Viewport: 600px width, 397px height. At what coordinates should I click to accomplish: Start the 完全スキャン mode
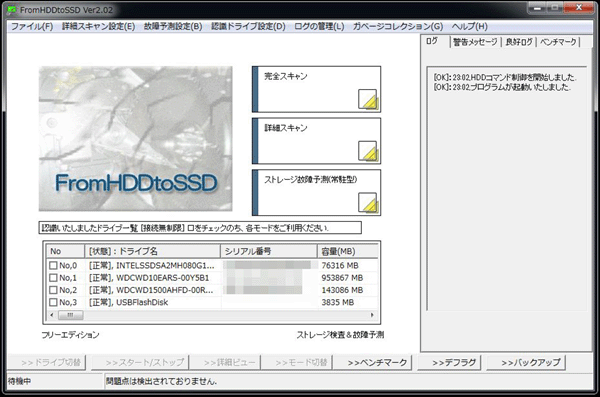[316, 89]
